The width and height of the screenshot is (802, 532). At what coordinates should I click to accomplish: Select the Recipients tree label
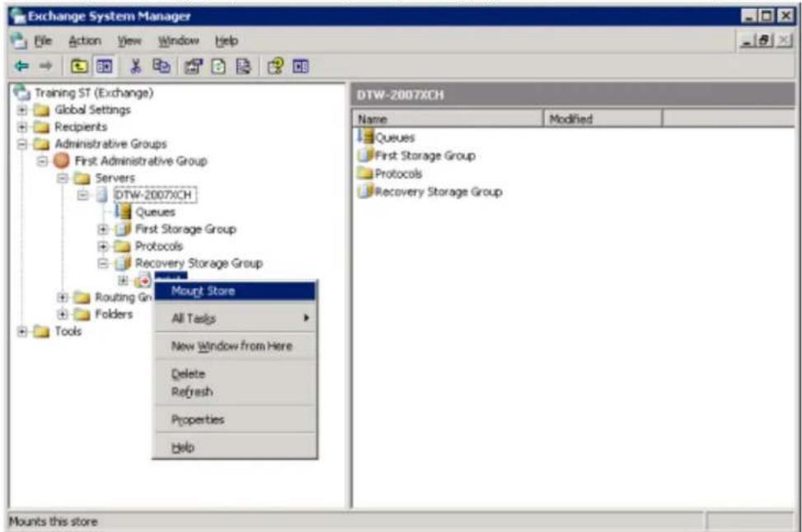pyautogui.click(x=81, y=127)
